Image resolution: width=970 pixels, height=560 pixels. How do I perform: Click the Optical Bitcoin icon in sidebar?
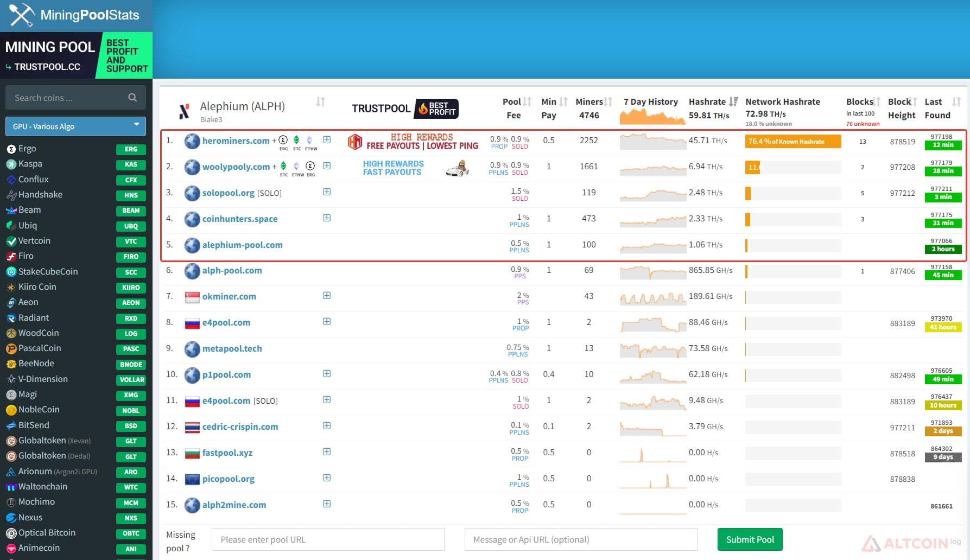[x=11, y=533]
